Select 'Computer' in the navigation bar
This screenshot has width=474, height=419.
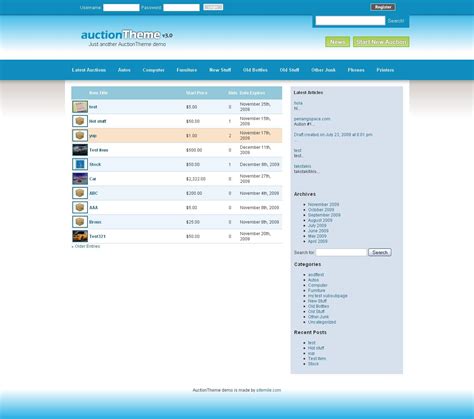(153, 70)
